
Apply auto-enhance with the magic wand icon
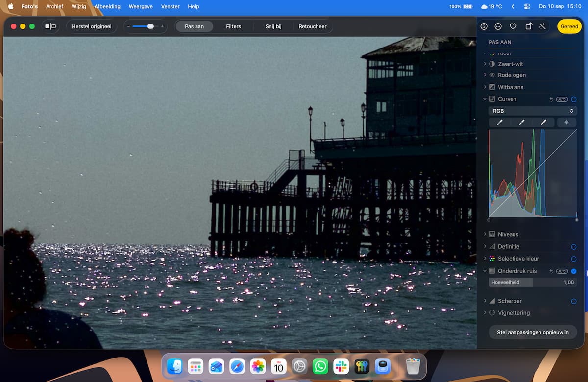(x=542, y=26)
